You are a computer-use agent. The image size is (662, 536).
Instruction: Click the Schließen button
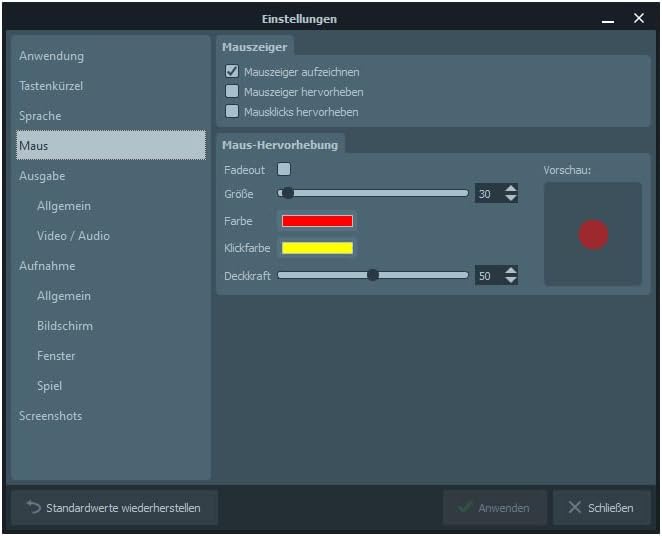coord(602,507)
